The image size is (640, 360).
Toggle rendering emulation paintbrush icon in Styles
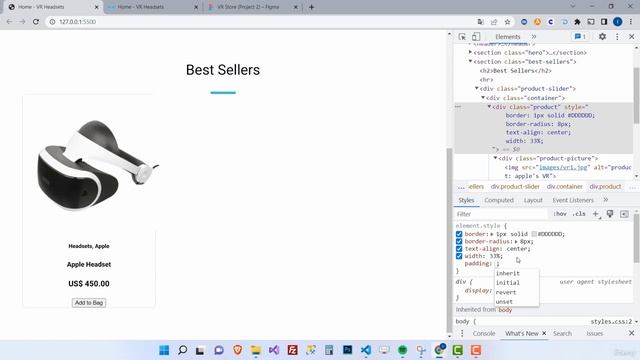click(x=610, y=214)
